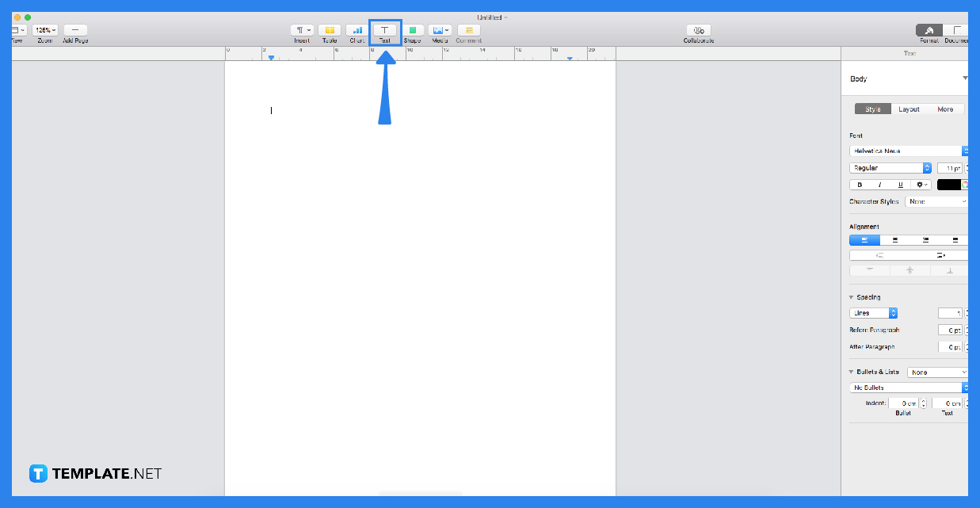Open the Collaborate panel
Screen dimensions: 980x508
coord(697,29)
